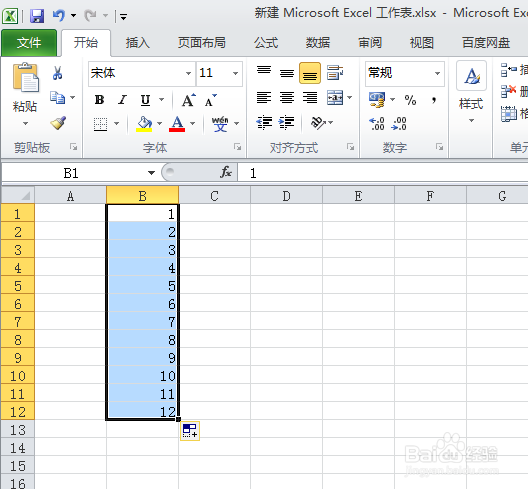Image resolution: width=528 pixels, height=489 pixels.
Task: Select the Format Painter brush
Action: point(58,123)
